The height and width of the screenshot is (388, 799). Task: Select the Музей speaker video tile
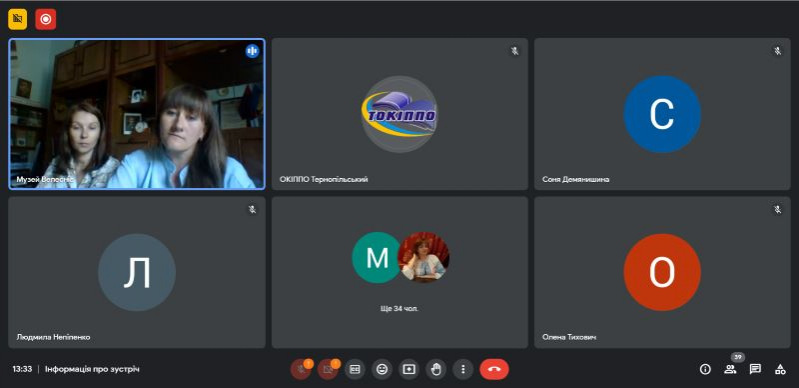[x=137, y=114]
